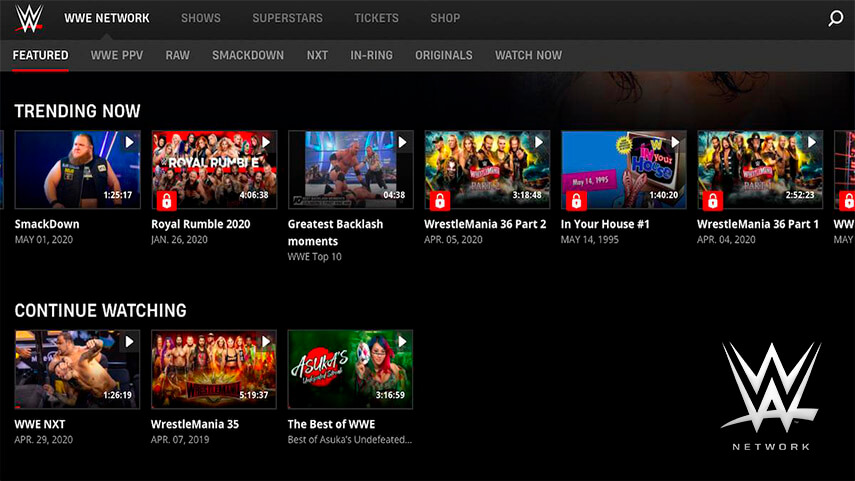Open the Shows menu
The width and height of the screenshot is (855, 481).
click(201, 18)
